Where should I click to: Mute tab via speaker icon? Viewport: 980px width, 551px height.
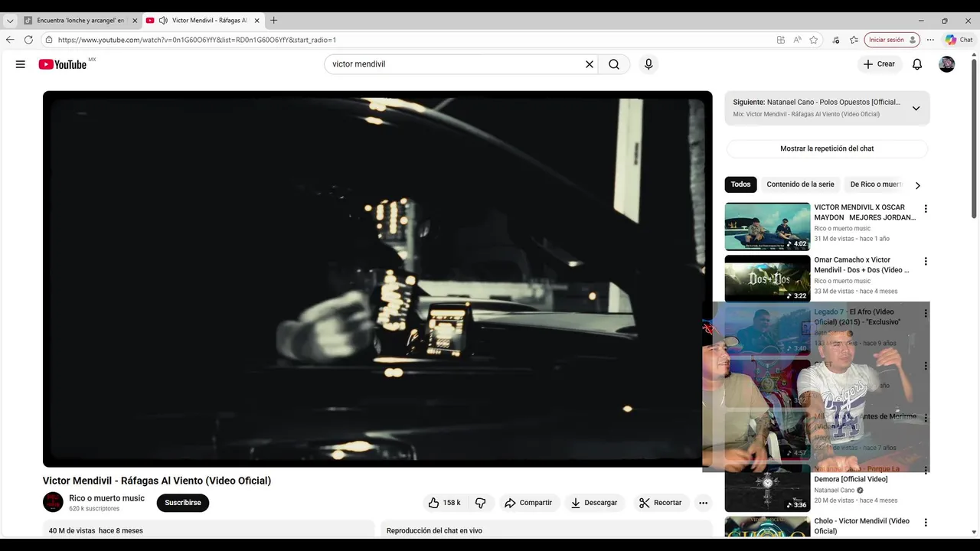(x=163, y=21)
